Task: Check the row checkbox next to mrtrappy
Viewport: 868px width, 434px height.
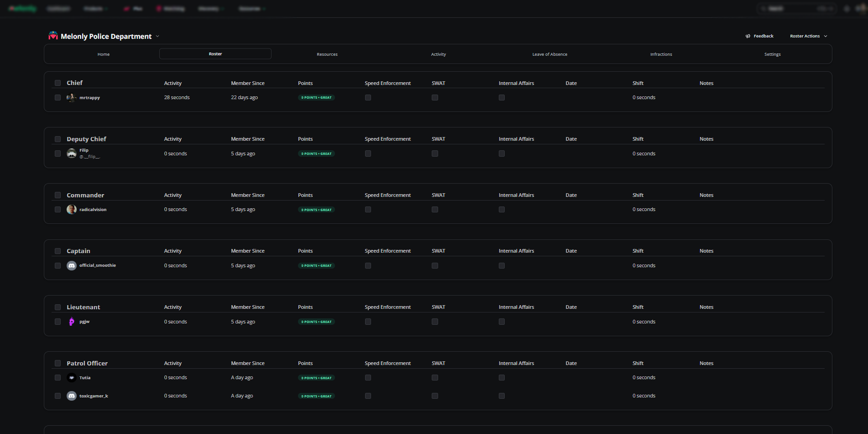Action: pyautogui.click(x=58, y=97)
